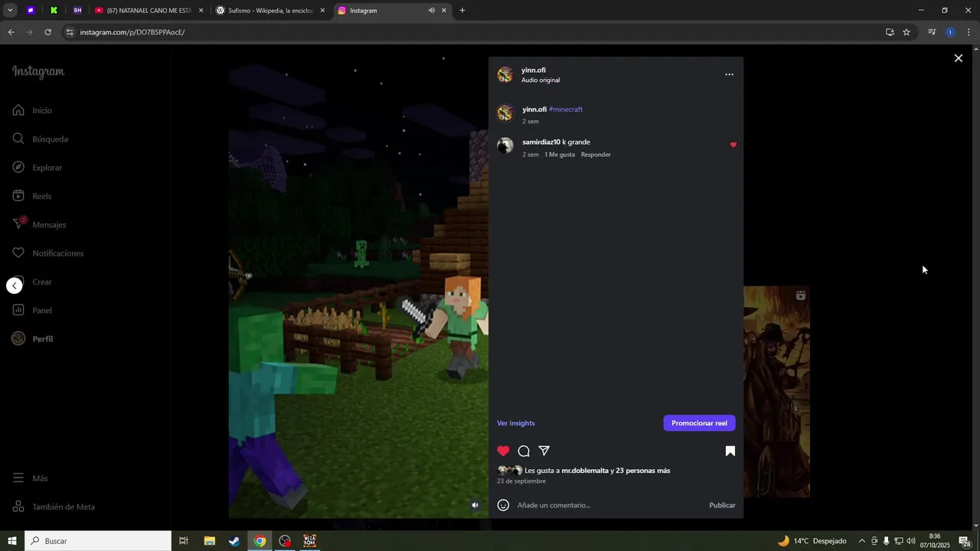Open the install app icon in the address bar
This screenshot has height=551, width=980.
(x=890, y=32)
